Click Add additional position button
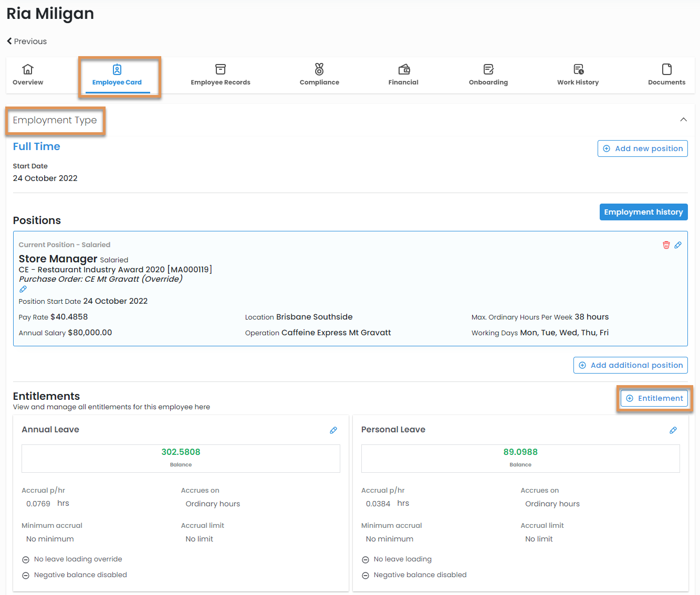 [x=630, y=365]
